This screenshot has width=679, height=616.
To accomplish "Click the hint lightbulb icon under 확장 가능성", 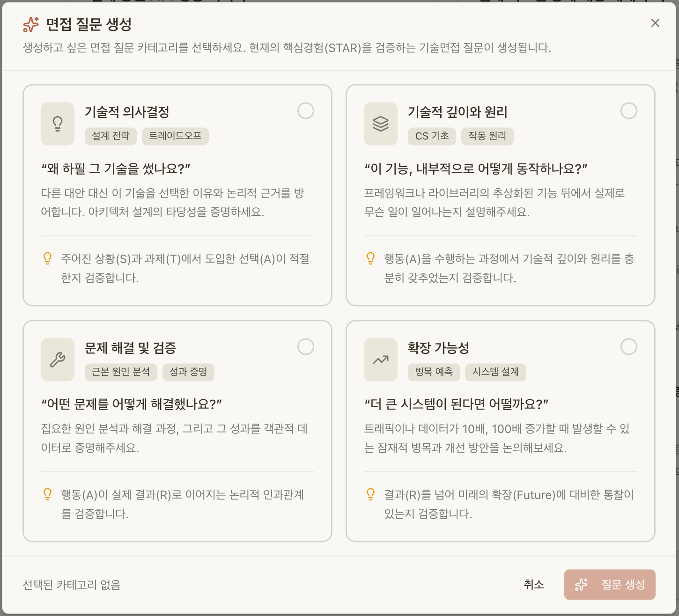I will pyautogui.click(x=370, y=494).
